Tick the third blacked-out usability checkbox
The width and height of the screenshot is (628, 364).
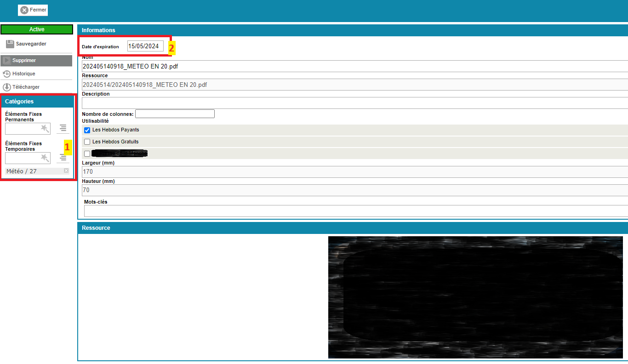[87, 154]
